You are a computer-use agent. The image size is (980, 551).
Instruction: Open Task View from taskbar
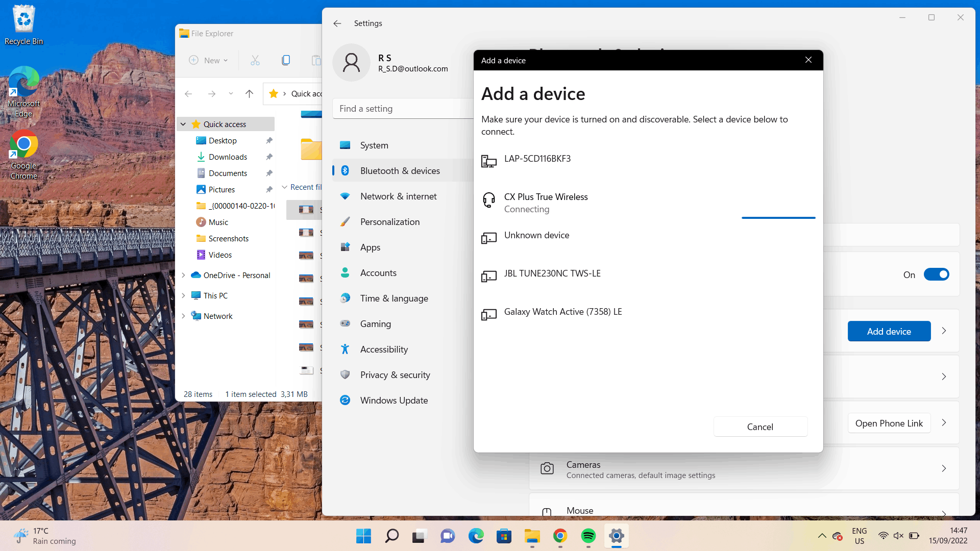(420, 536)
